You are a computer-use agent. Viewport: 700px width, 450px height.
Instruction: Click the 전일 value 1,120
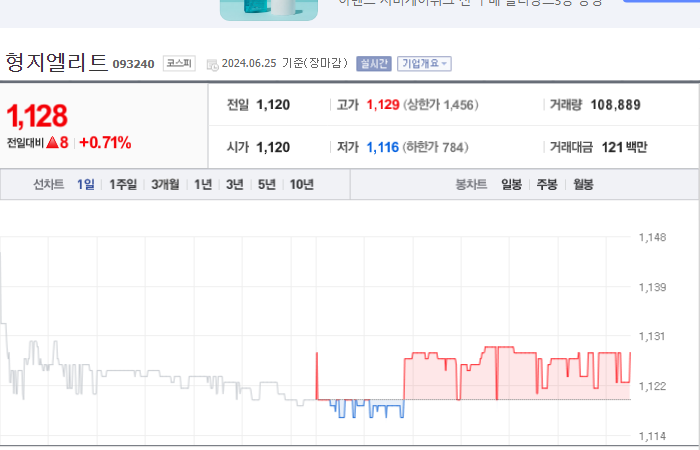pos(273,105)
